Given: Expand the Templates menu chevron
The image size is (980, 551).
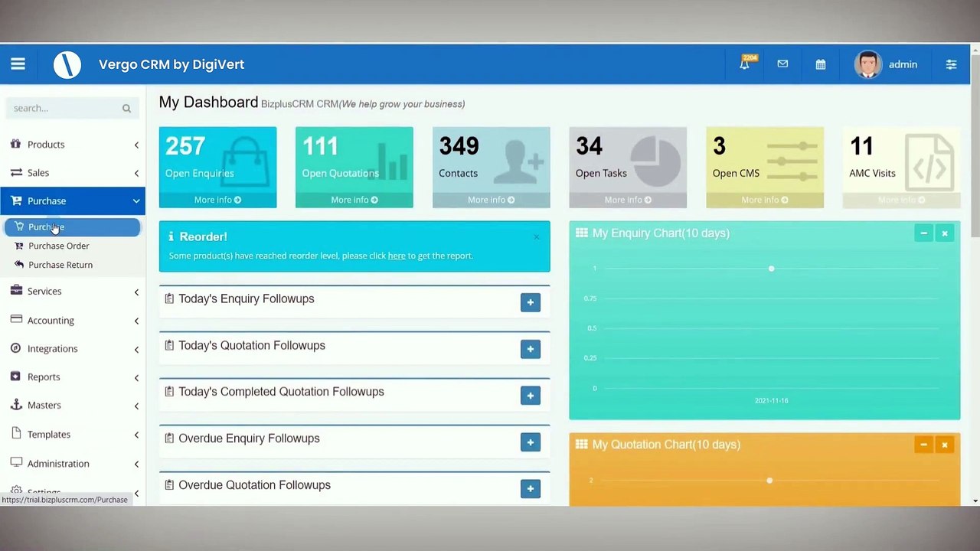Looking at the screenshot, I should point(136,435).
